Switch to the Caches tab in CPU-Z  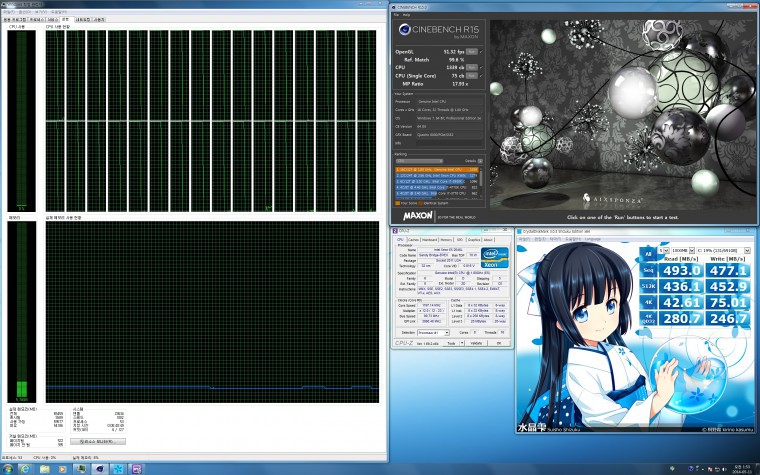tap(413, 239)
